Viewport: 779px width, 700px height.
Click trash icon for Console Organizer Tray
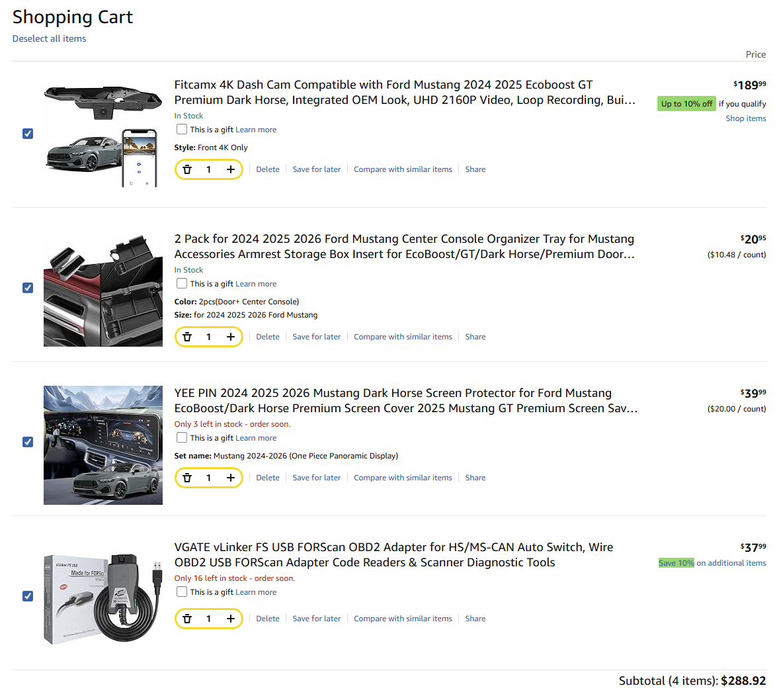[187, 337]
